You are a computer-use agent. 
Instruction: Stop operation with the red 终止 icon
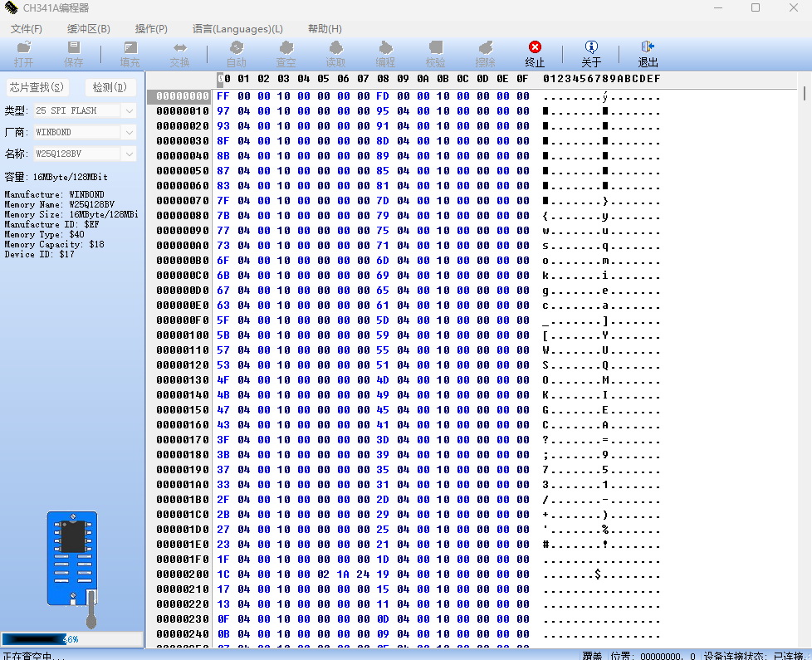[535, 54]
